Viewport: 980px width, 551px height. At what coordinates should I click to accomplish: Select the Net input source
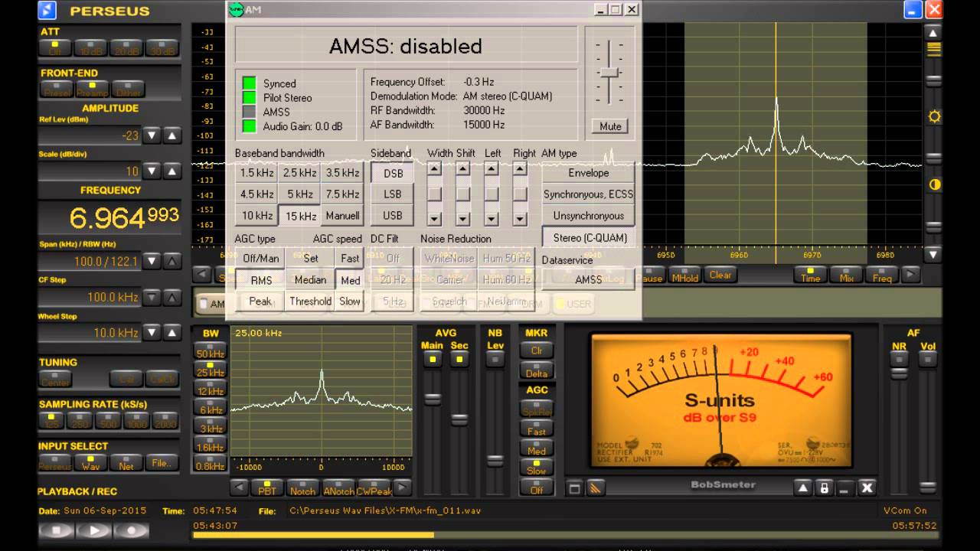126,463
